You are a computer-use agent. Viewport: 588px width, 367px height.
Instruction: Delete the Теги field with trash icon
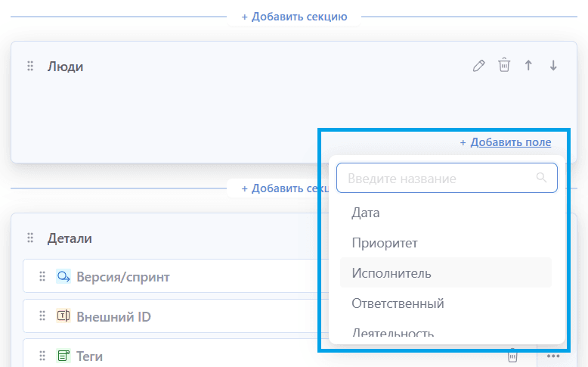click(x=512, y=356)
